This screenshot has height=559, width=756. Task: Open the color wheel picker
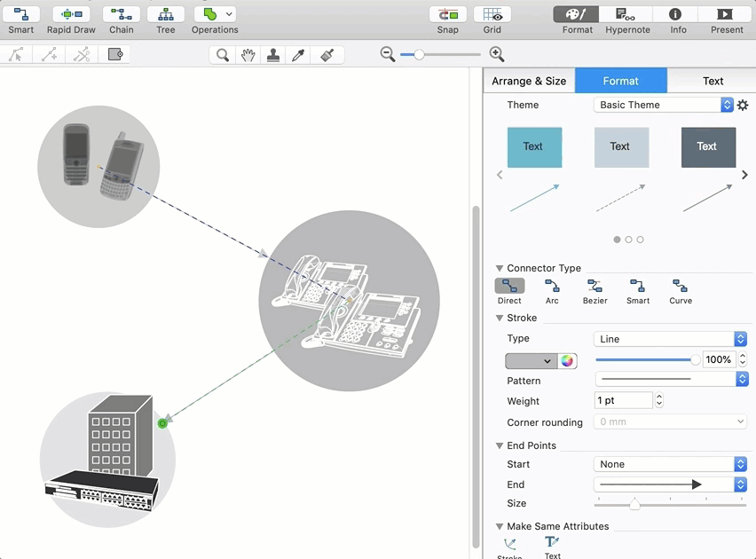click(568, 361)
